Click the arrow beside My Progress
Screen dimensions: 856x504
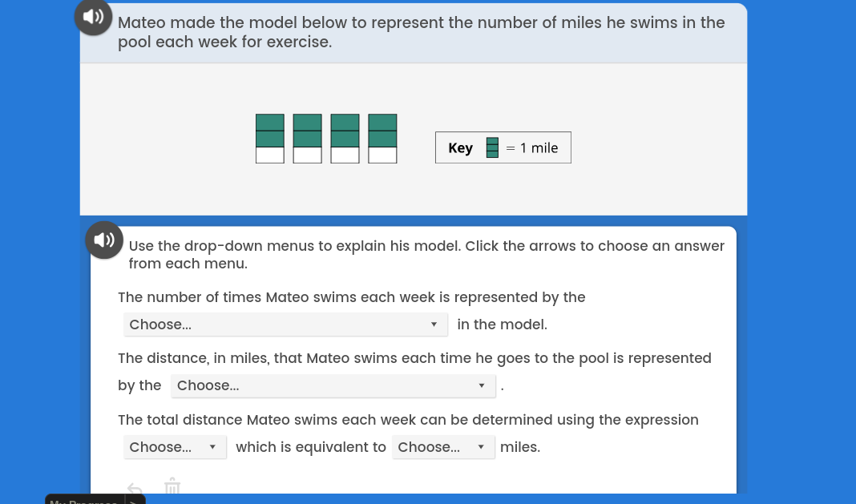pos(135,501)
